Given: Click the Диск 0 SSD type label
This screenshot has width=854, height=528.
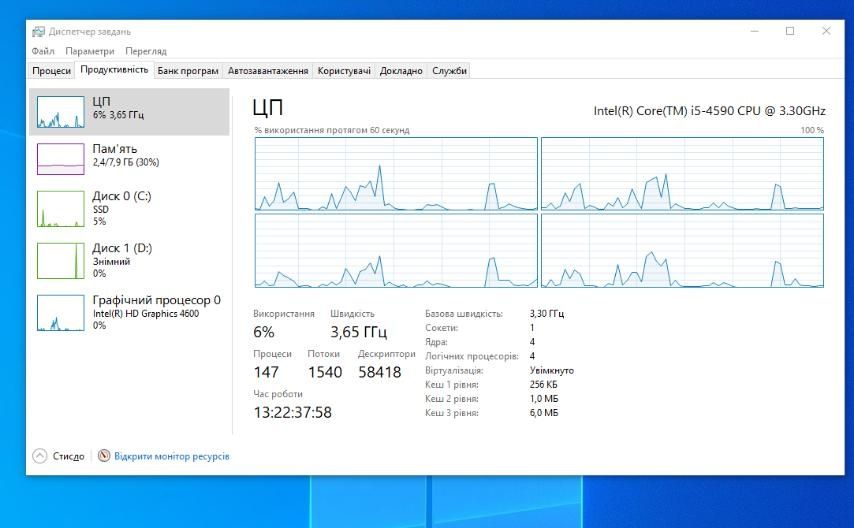Looking at the screenshot, I should tap(101, 210).
